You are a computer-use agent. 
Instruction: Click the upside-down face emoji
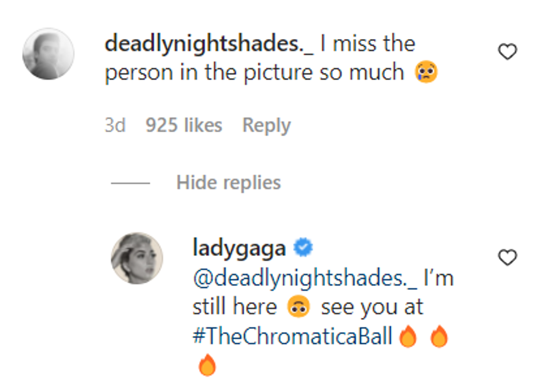(x=299, y=306)
